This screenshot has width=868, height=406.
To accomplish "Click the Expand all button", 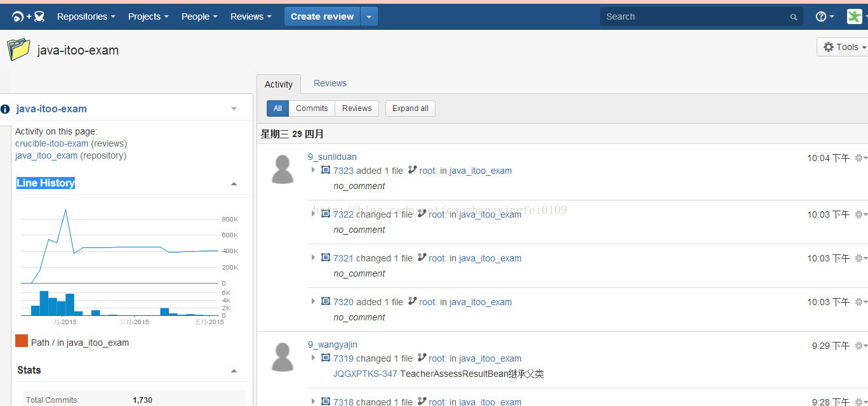I will (x=410, y=108).
